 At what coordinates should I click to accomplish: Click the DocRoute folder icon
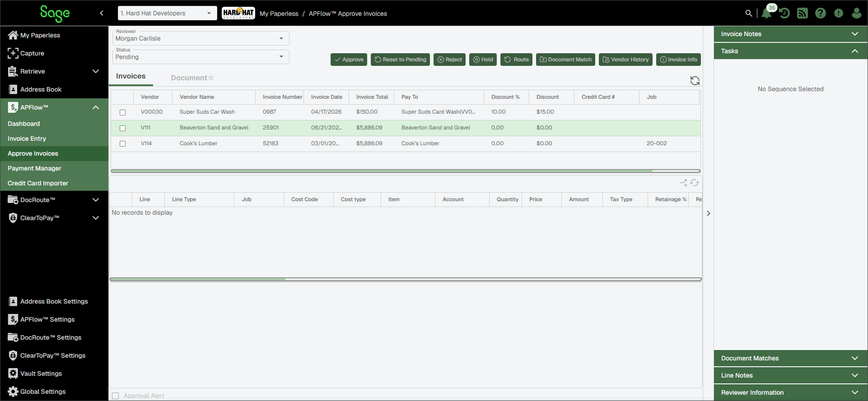coord(13,200)
